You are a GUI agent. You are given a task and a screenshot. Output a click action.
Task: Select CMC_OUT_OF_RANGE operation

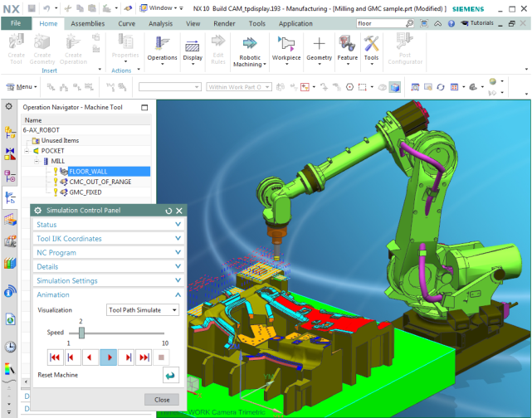click(100, 182)
